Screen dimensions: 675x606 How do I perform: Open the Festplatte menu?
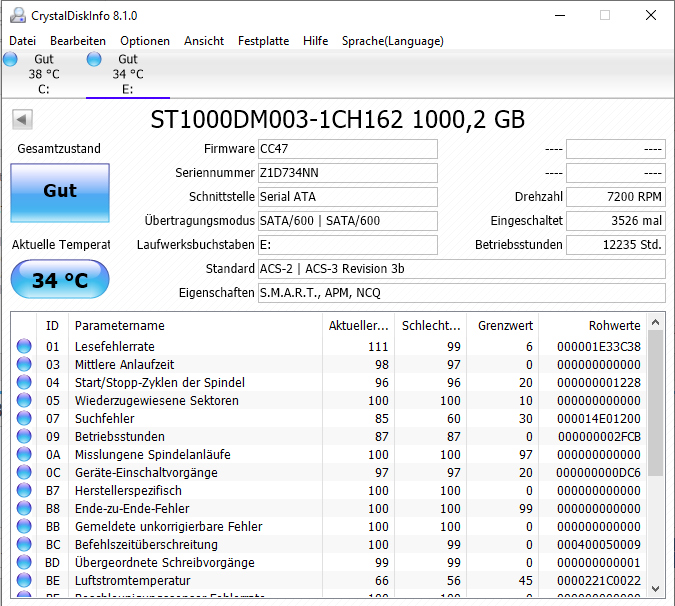(x=263, y=41)
